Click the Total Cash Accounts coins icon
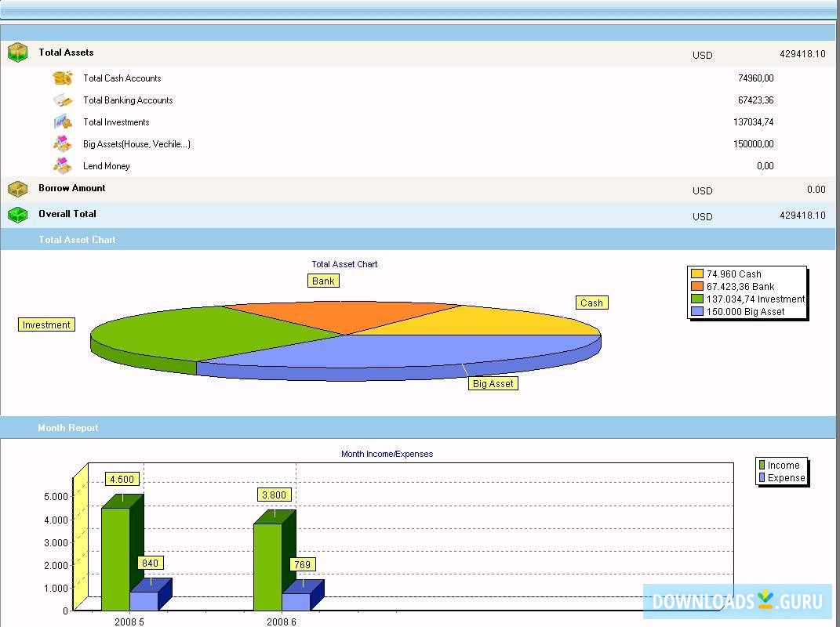The width and height of the screenshot is (840, 627). click(63, 78)
